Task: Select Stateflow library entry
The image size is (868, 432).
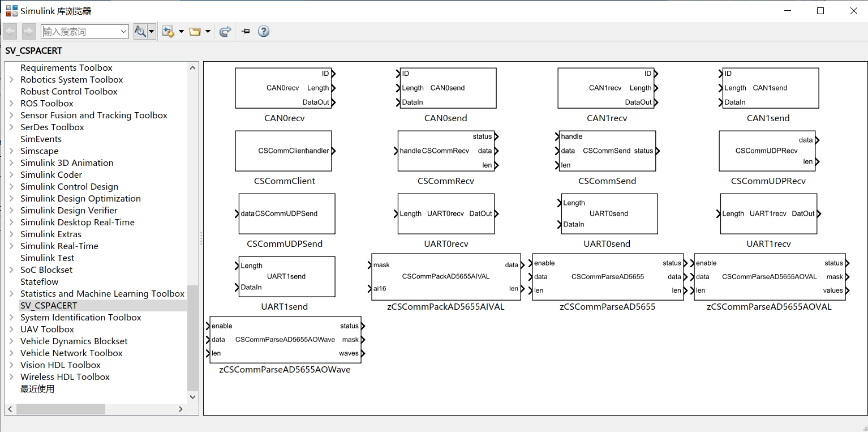Action: [x=39, y=282]
